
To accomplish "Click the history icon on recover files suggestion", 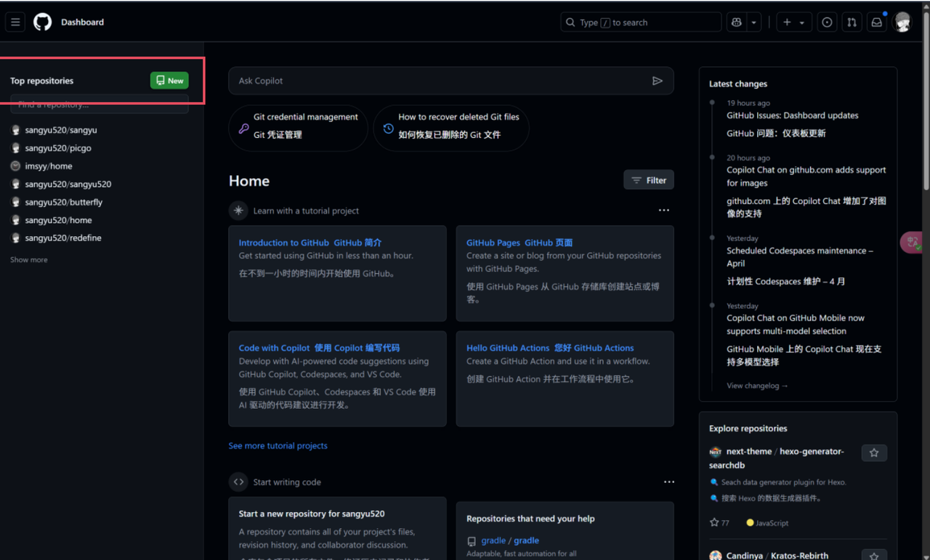I will pos(388,129).
